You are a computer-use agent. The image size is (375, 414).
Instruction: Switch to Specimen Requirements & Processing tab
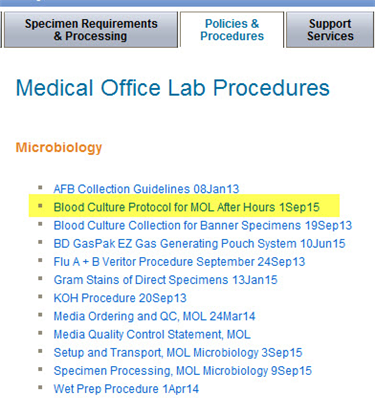91,30
